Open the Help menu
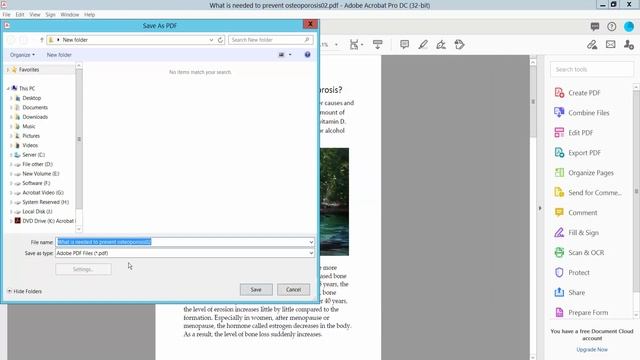Viewport: 640px width, 360px height. [89, 14]
